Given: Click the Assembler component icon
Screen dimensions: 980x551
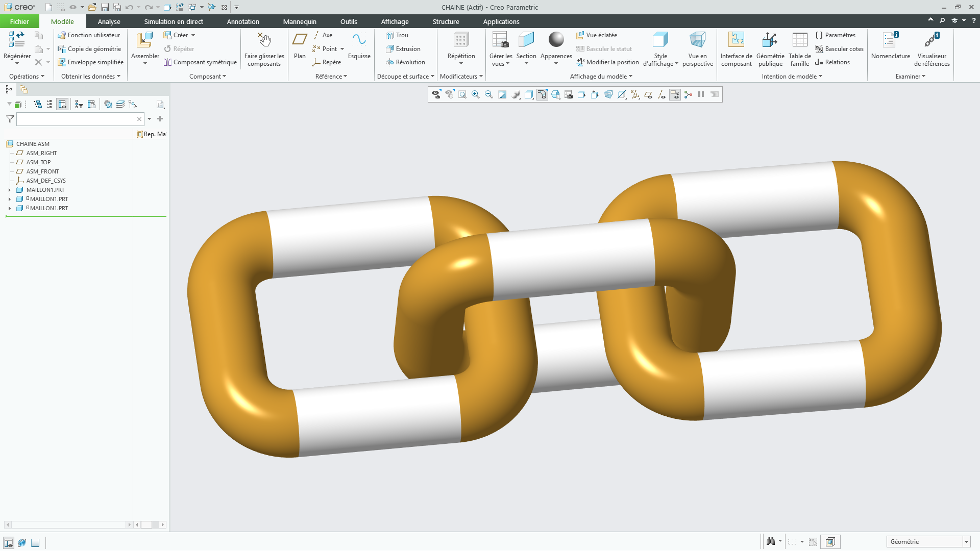Looking at the screenshot, I should (145, 40).
